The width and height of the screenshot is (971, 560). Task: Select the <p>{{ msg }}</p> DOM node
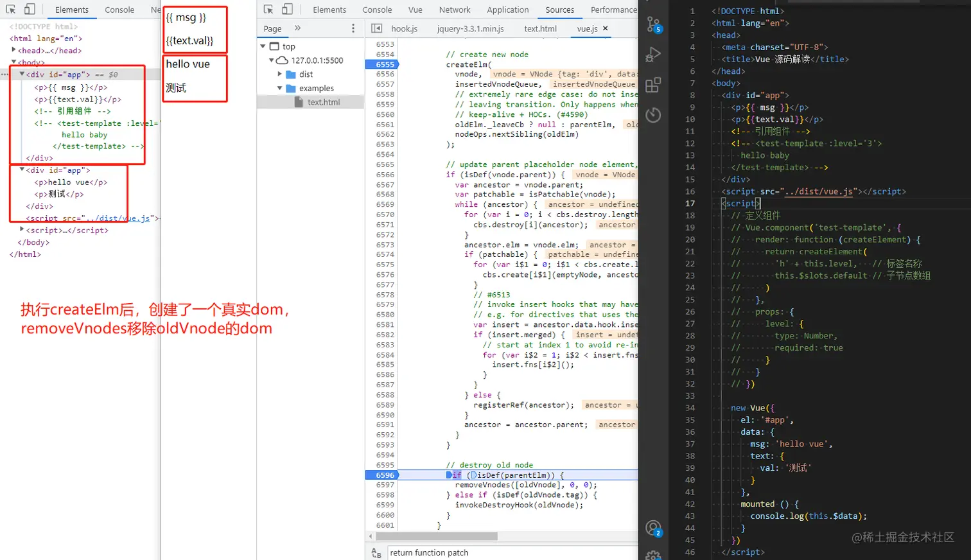coord(71,87)
